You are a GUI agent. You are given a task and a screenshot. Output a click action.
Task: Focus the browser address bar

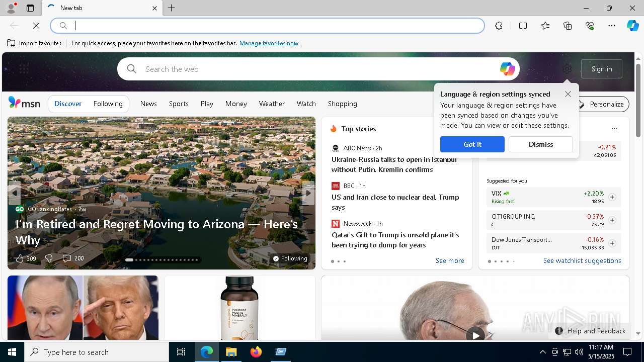coord(268,26)
